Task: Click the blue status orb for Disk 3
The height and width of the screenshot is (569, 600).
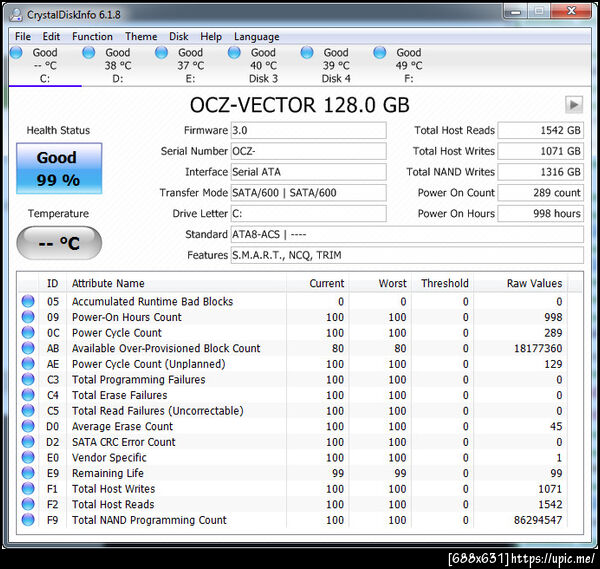Action: pyautogui.click(x=234, y=52)
